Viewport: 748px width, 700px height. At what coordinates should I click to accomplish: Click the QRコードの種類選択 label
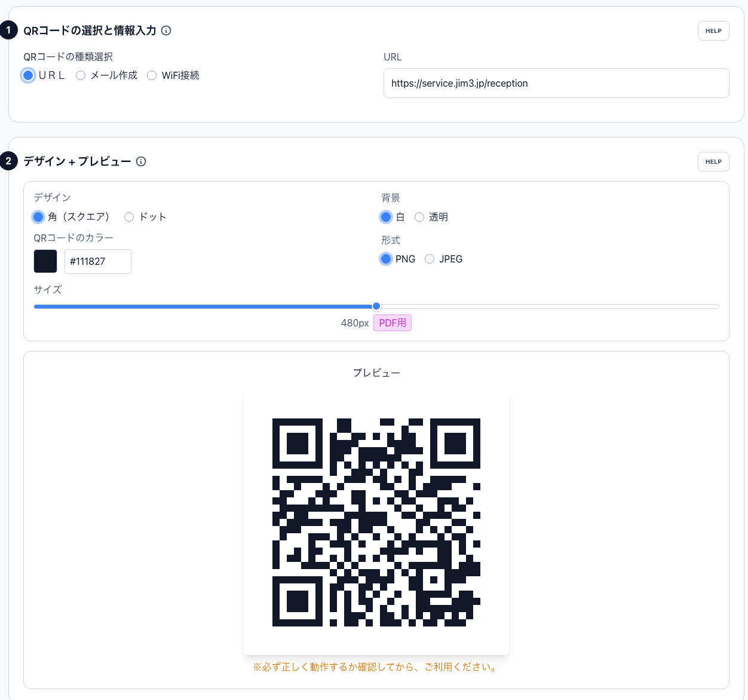[68, 57]
